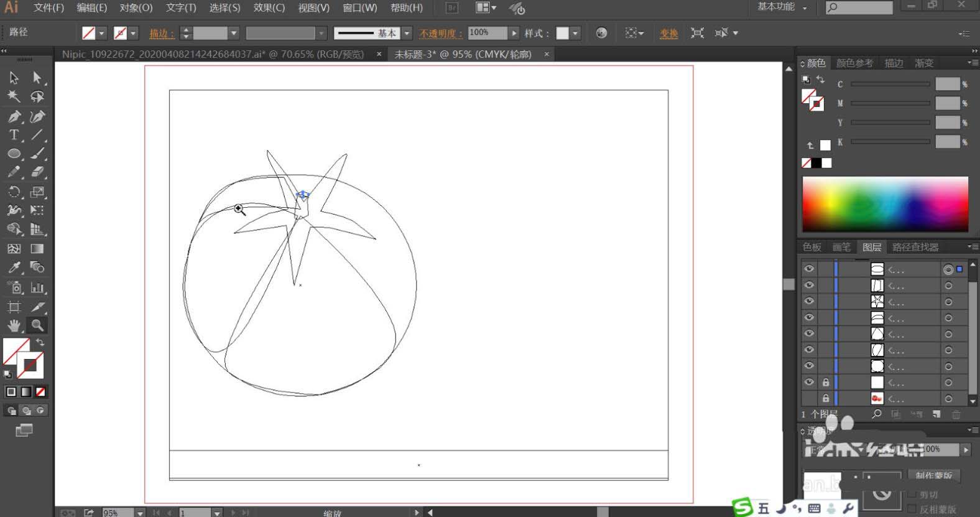980x517 pixels.
Task: Toggle eye icon of fourth layer row
Action: (x=809, y=317)
